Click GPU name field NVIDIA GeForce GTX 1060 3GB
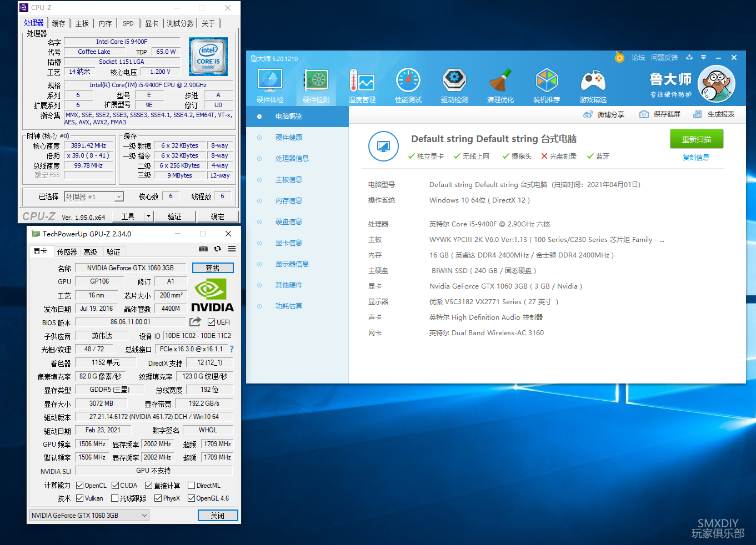This screenshot has width=756, height=545. pos(131,268)
